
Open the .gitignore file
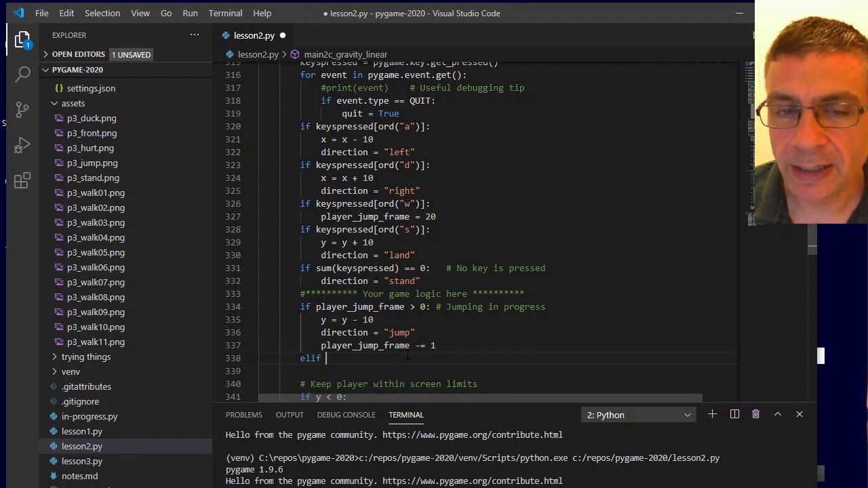click(81, 402)
